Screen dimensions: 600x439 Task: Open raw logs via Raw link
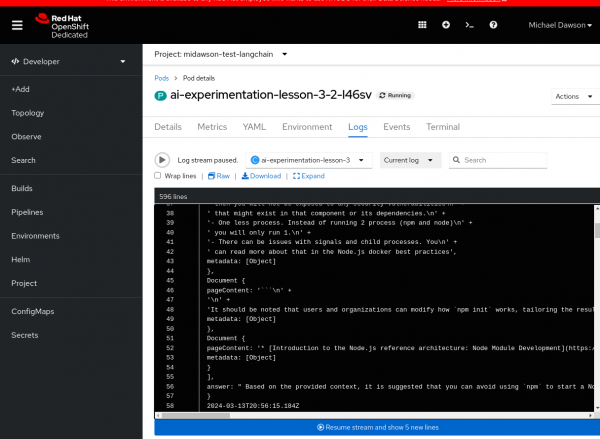coord(219,176)
